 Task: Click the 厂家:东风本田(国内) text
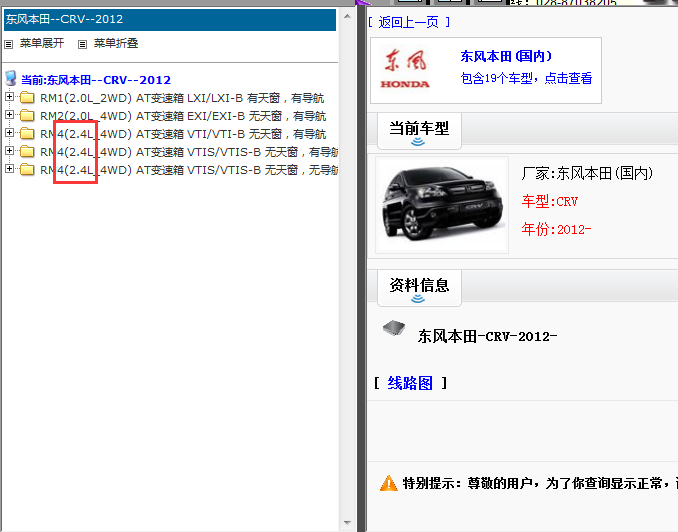click(587, 173)
